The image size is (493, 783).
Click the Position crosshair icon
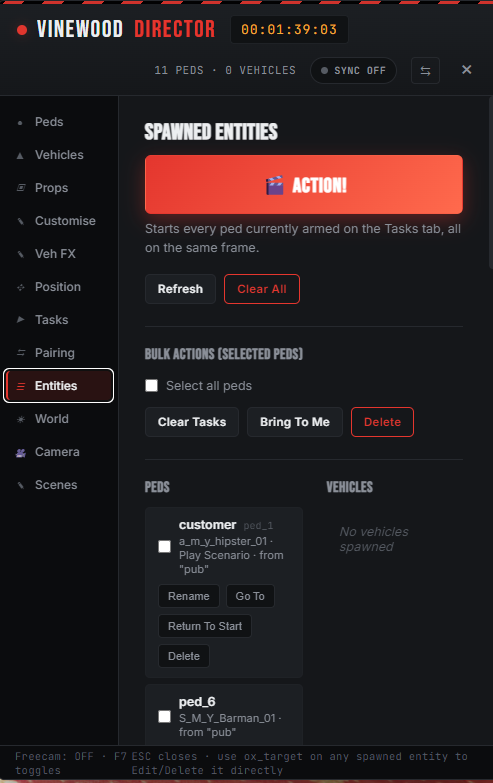[20, 287]
